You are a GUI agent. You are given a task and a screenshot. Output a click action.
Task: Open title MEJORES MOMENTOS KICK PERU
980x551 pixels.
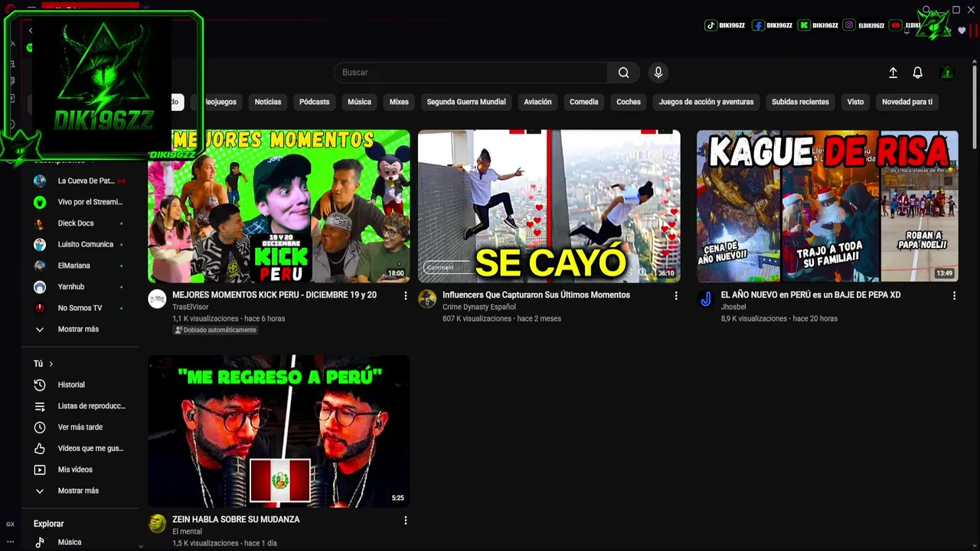coord(274,295)
